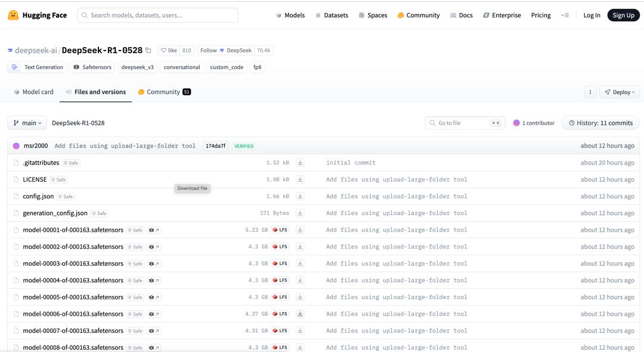Copy the model name DeepSeek-R1-0528

coord(148,51)
